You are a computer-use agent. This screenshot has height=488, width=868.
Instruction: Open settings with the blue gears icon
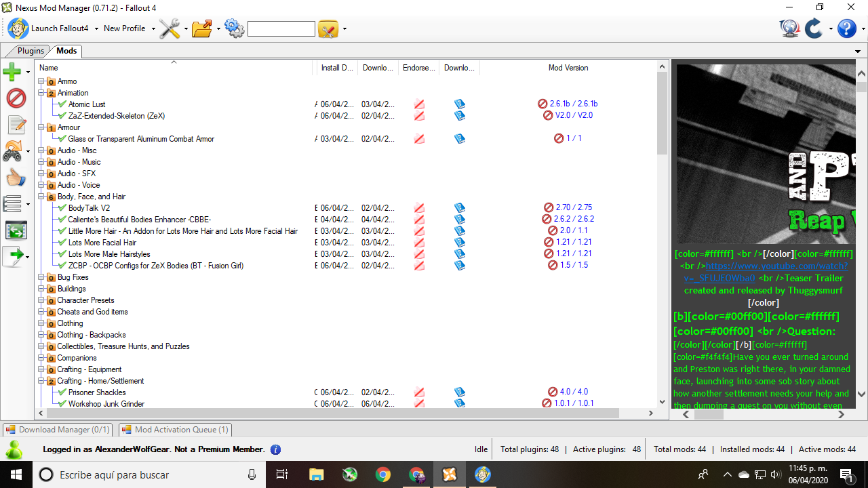[x=234, y=28]
